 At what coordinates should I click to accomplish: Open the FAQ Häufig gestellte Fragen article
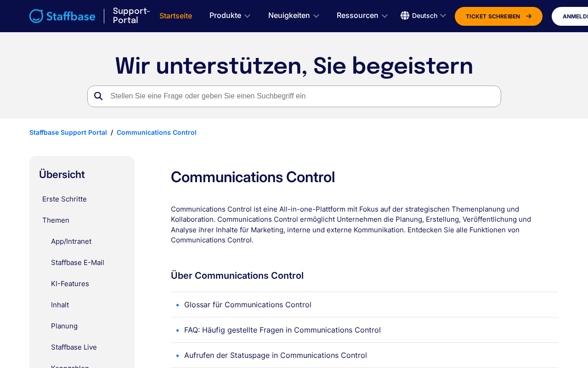coord(283,330)
